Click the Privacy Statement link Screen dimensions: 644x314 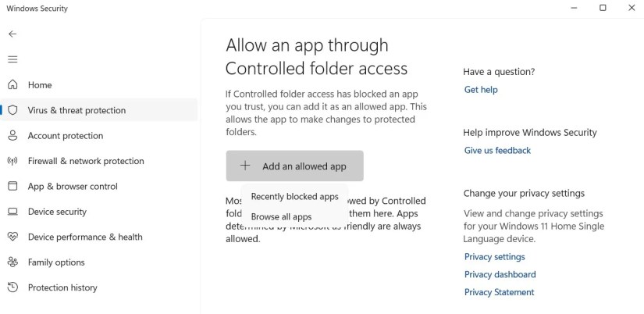point(499,292)
